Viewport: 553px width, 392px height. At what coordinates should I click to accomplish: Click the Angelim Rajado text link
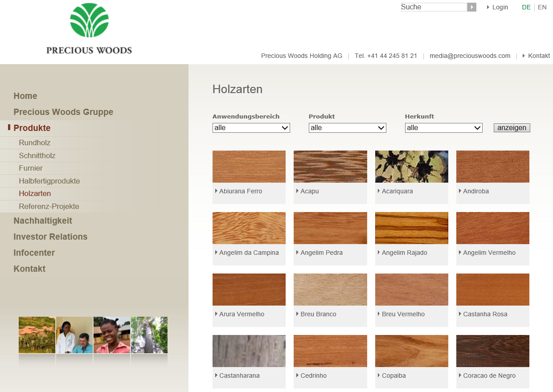click(405, 253)
